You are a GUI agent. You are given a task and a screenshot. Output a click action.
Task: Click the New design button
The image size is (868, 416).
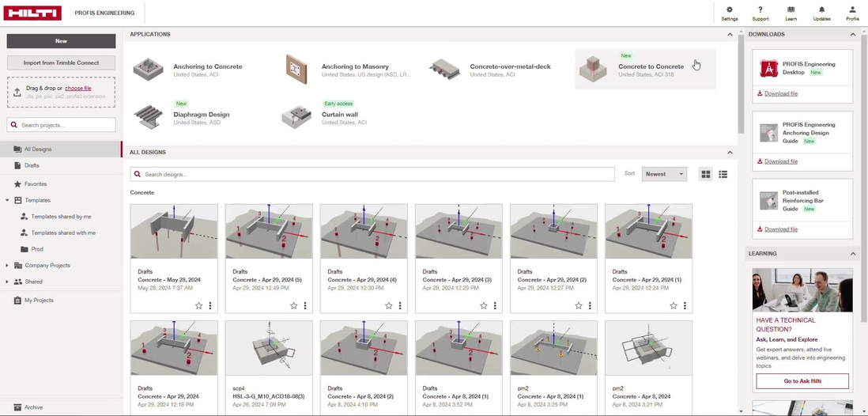(x=61, y=41)
